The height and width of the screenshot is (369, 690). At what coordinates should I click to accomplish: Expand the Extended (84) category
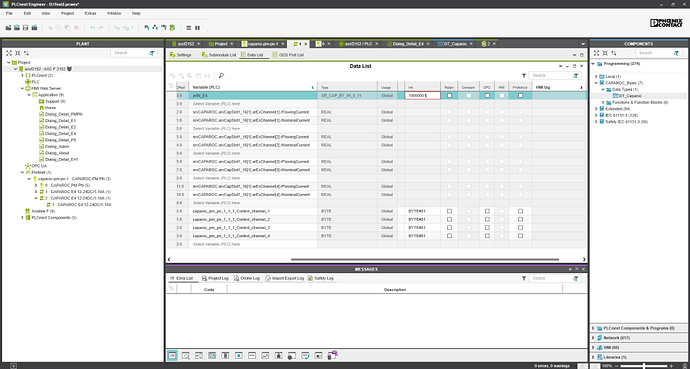pos(596,109)
